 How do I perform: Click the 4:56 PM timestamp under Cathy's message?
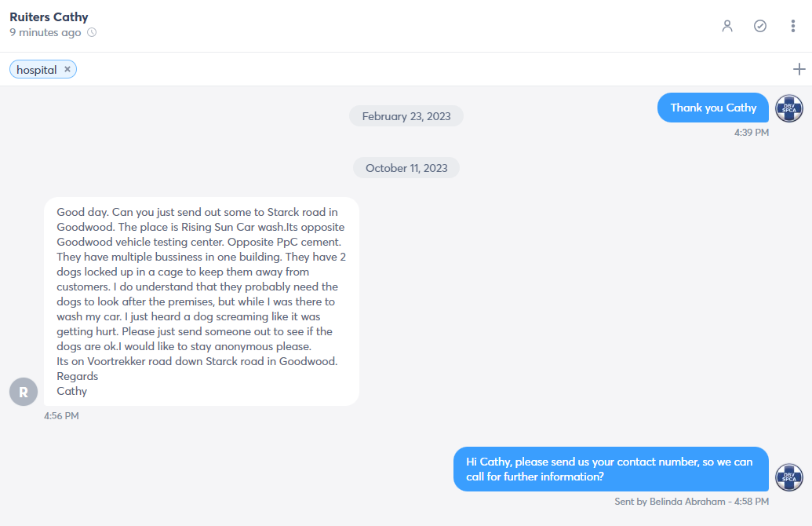pyautogui.click(x=61, y=415)
